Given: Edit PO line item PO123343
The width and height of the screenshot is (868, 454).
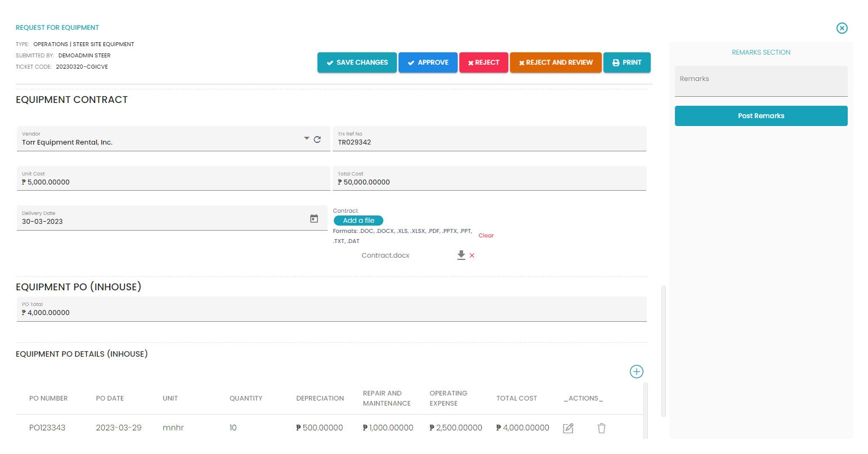Looking at the screenshot, I should coord(568,428).
